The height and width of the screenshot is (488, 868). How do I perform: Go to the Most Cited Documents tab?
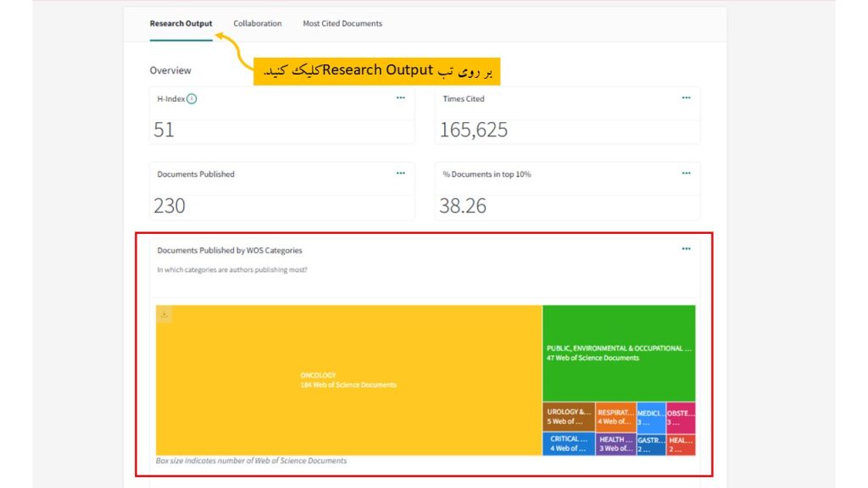[342, 24]
